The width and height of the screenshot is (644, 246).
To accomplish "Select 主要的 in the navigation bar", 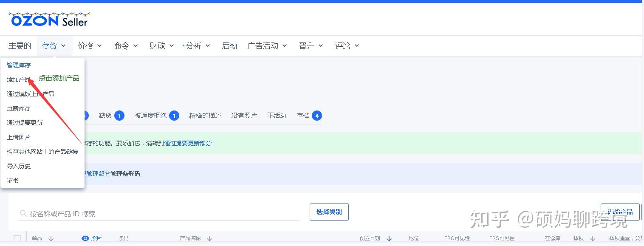I will (x=19, y=45).
